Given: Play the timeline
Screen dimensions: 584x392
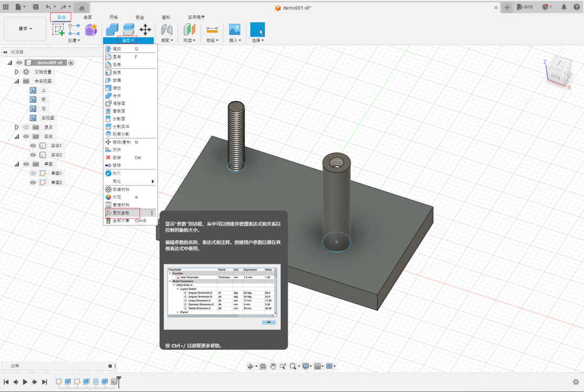Looking at the screenshot, I should 25,382.
